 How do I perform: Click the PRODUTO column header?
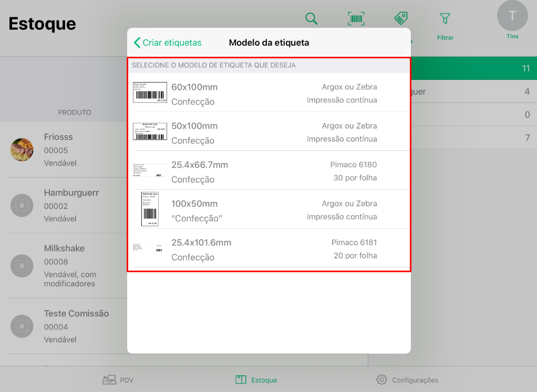(74, 112)
